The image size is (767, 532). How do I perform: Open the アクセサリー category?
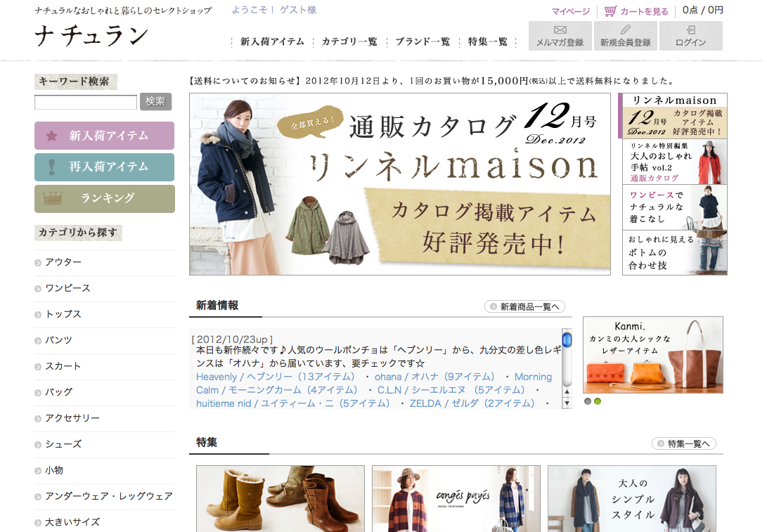pos(72,419)
